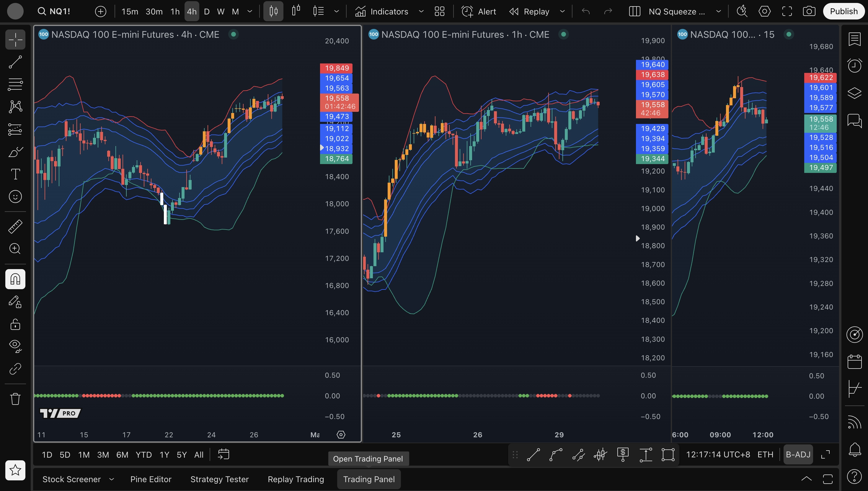The width and height of the screenshot is (868, 491).
Task: Open the NQ Squeeze layout dropdown
Action: coord(719,12)
